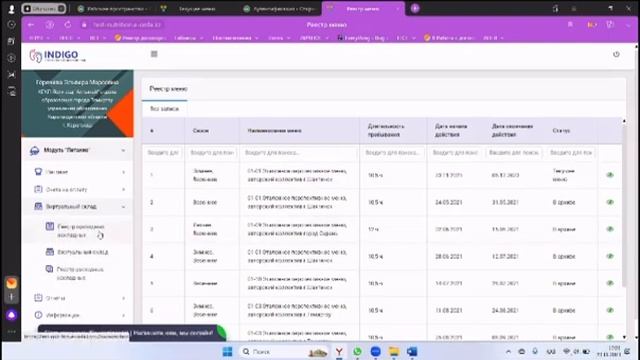Open File Explorer from taskbar
640x360 pixels.
[x=393, y=351]
